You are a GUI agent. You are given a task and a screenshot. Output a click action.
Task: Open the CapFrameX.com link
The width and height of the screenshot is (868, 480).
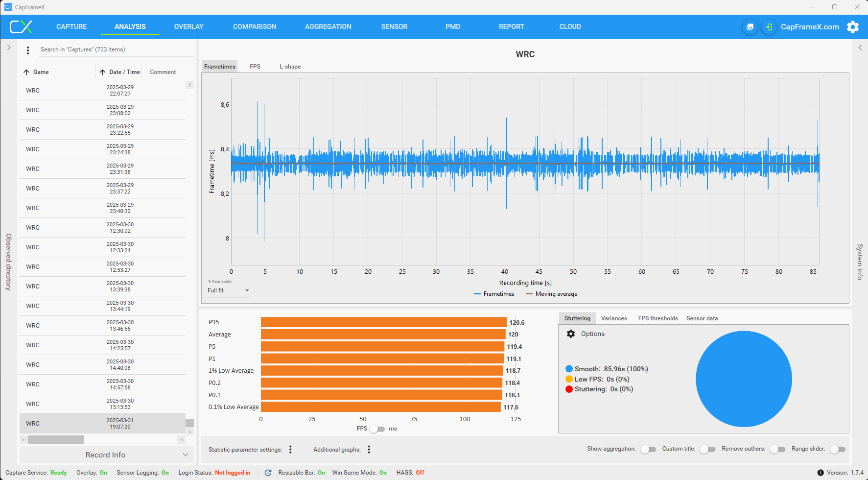tap(810, 27)
